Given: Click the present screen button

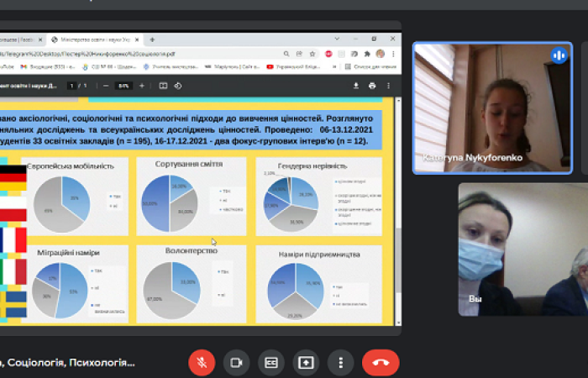Looking at the screenshot, I should (x=306, y=363).
